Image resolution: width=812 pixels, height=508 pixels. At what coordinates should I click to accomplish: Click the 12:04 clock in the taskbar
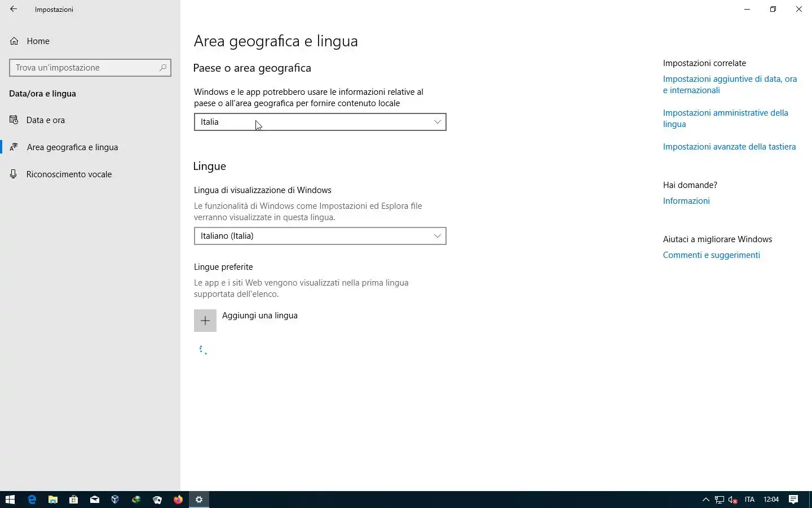[771, 500]
